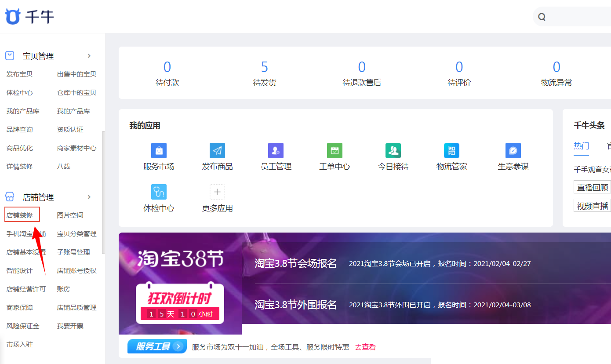Open the 体检中心 stethoscope app icon
The image size is (611, 364).
pyautogui.click(x=159, y=192)
